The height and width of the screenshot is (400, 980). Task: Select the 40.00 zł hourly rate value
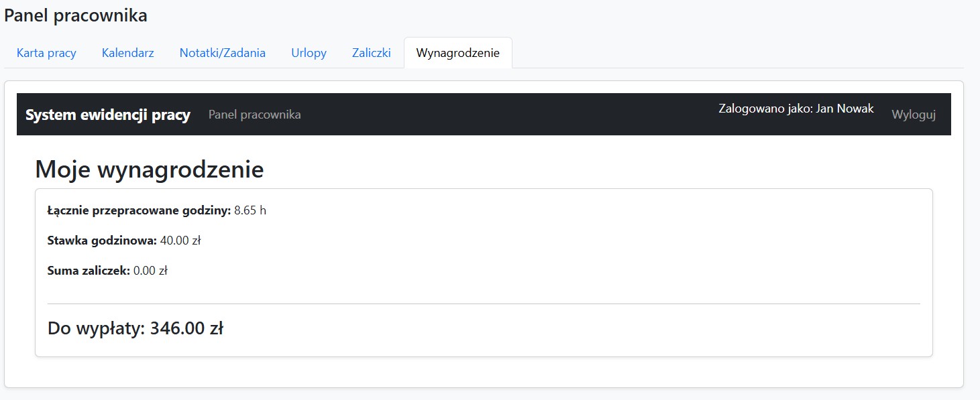click(x=180, y=241)
